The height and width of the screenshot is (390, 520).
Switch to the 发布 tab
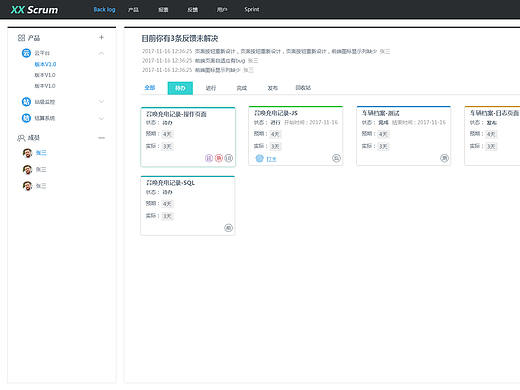coord(272,88)
